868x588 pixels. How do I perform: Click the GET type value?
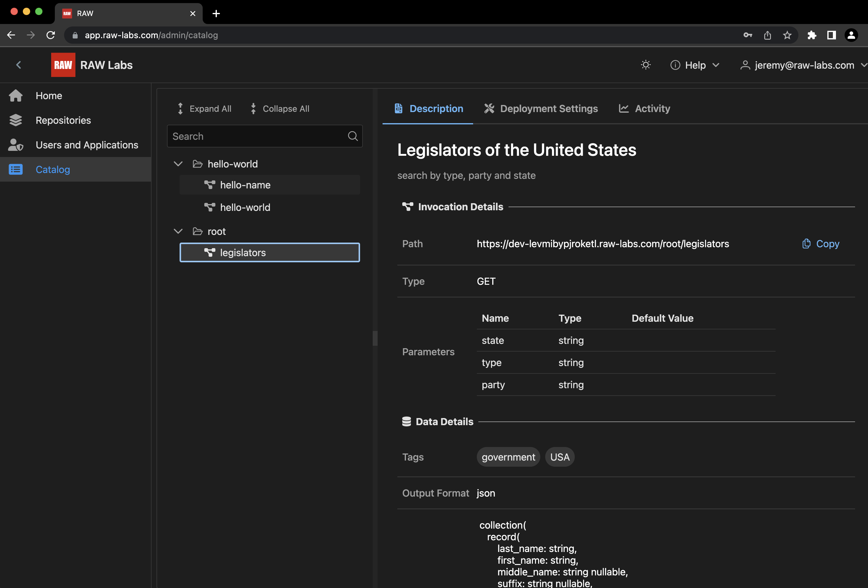coord(486,281)
